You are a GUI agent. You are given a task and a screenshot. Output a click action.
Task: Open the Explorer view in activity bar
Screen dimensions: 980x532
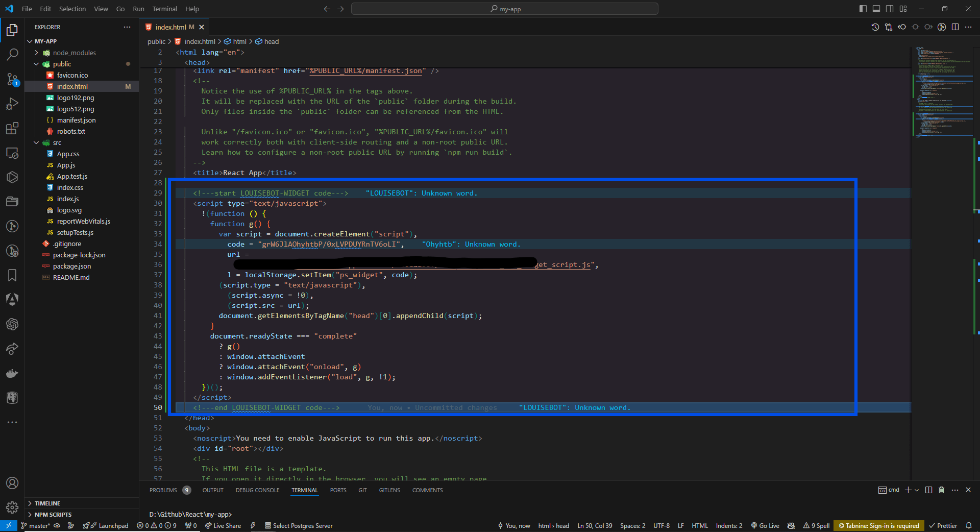[12, 30]
